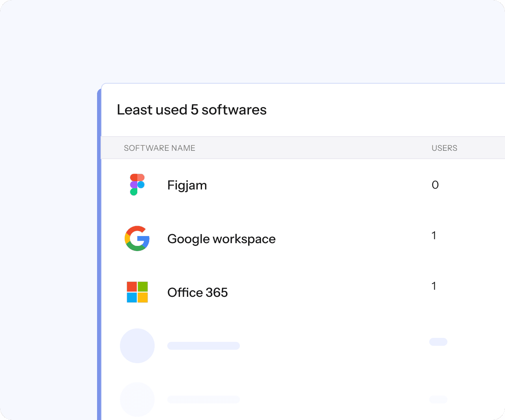505x420 pixels.
Task: Sort by the SOFTWARE NAME column header
Action: coord(159,148)
